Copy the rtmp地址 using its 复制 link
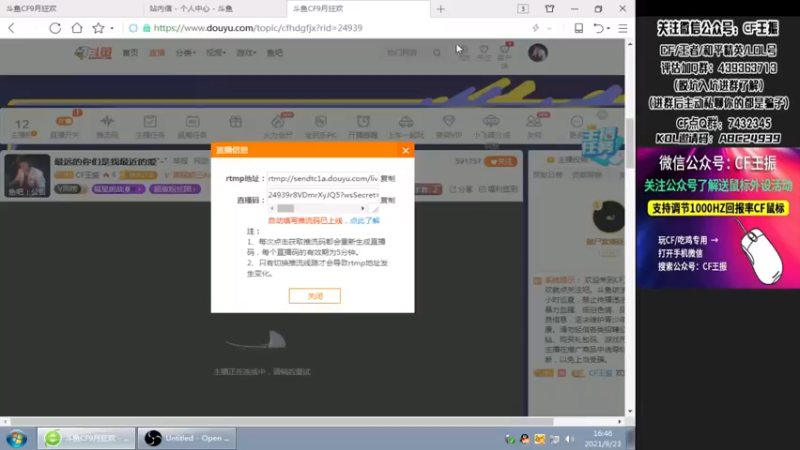Image resolution: width=800 pixels, height=450 pixels. pos(388,179)
